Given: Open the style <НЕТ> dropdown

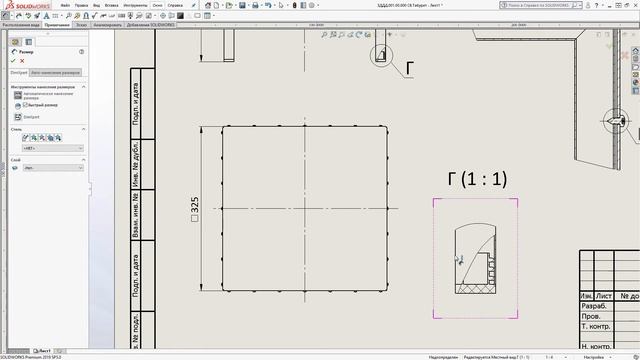Looking at the screenshot, I should tap(53, 148).
